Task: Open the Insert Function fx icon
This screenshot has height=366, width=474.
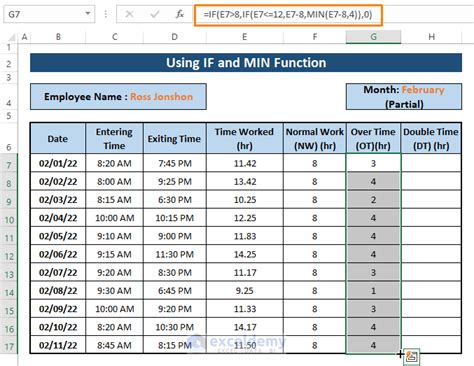Action: [x=180, y=14]
